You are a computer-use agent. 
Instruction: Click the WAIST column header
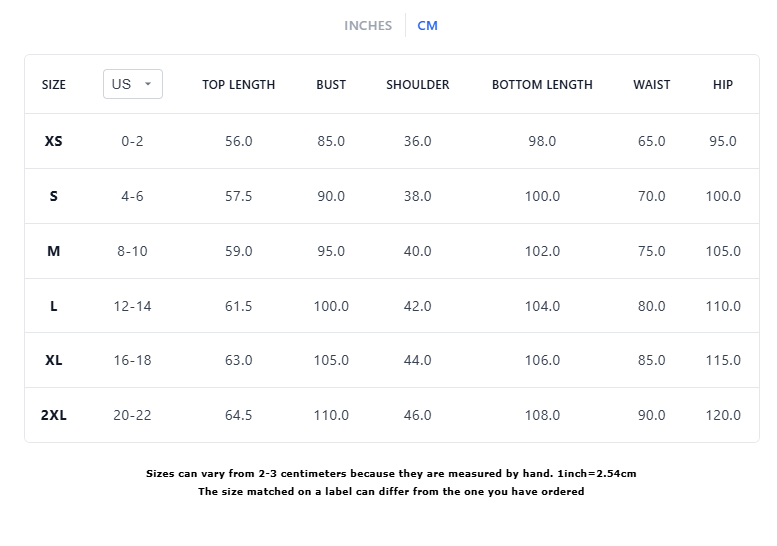[652, 85]
